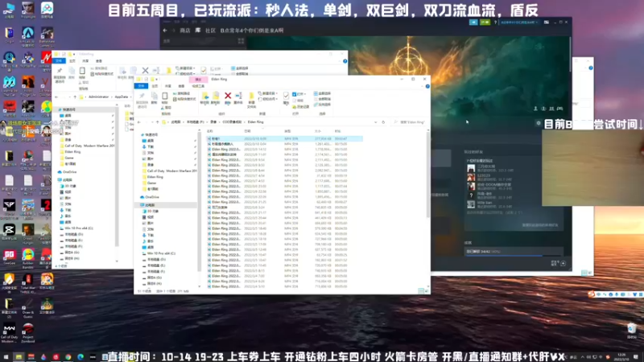
Task: Click the gear icon in Steam game page
Action: (x=539, y=123)
